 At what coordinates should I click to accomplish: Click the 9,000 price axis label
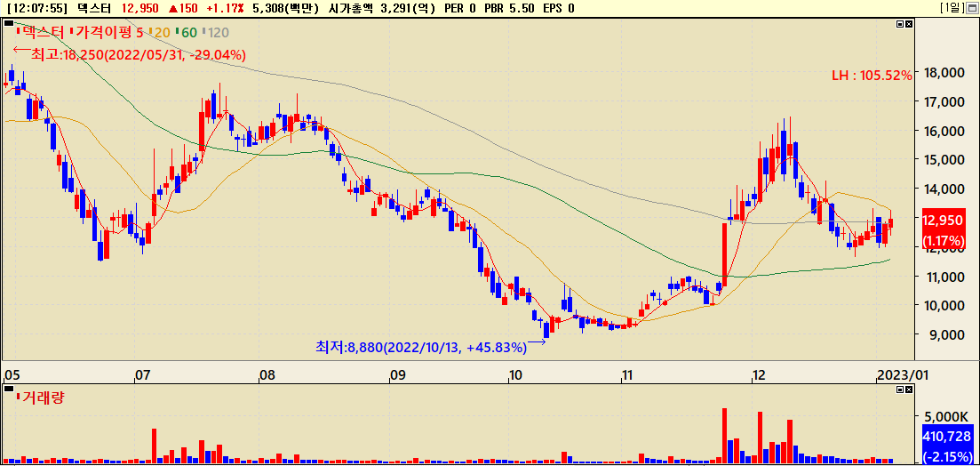click(x=945, y=334)
